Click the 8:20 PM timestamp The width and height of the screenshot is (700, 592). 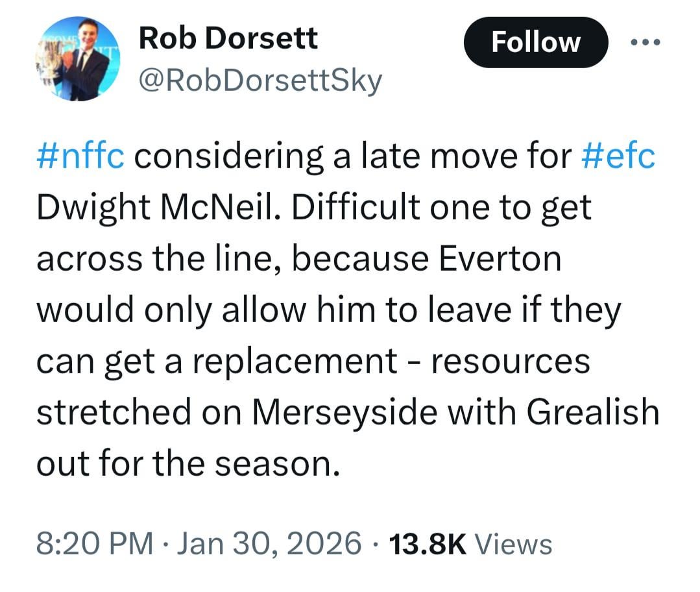pos(95,543)
